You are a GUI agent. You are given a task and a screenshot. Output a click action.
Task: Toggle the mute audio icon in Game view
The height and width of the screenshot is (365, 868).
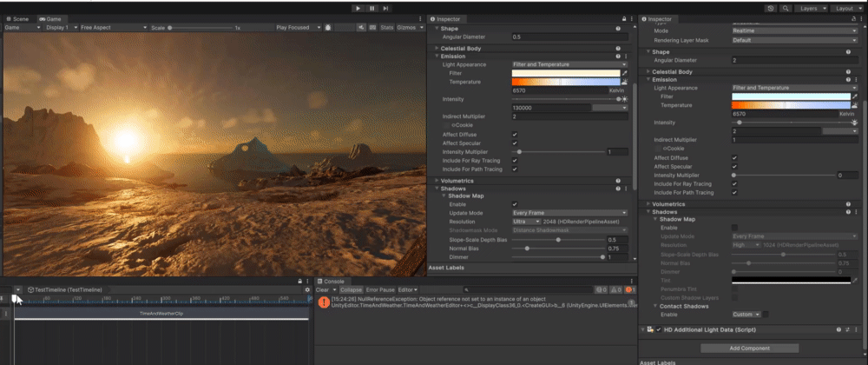[x=361, y=27]
